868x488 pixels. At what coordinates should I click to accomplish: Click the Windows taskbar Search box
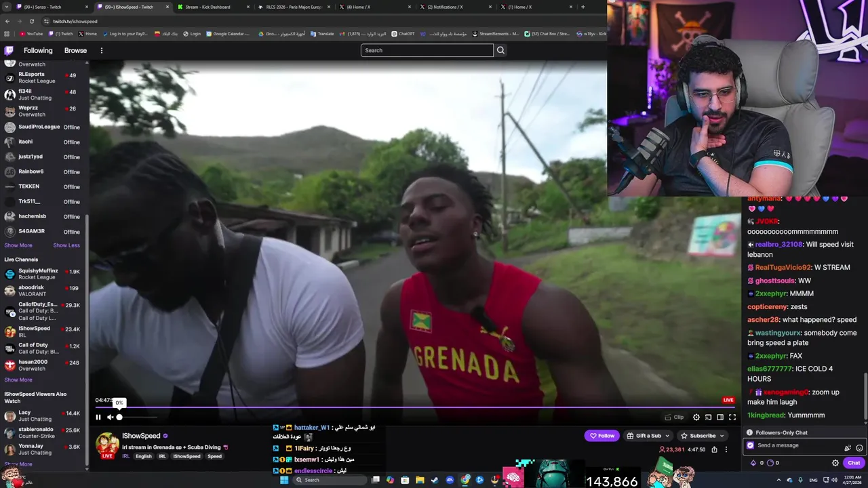coord(330,480)
